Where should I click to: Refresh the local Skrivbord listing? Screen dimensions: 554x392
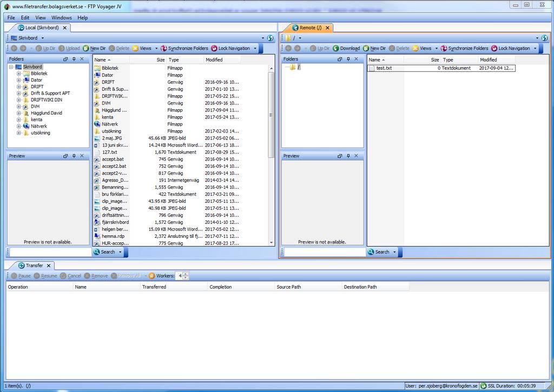coord(271,38)
